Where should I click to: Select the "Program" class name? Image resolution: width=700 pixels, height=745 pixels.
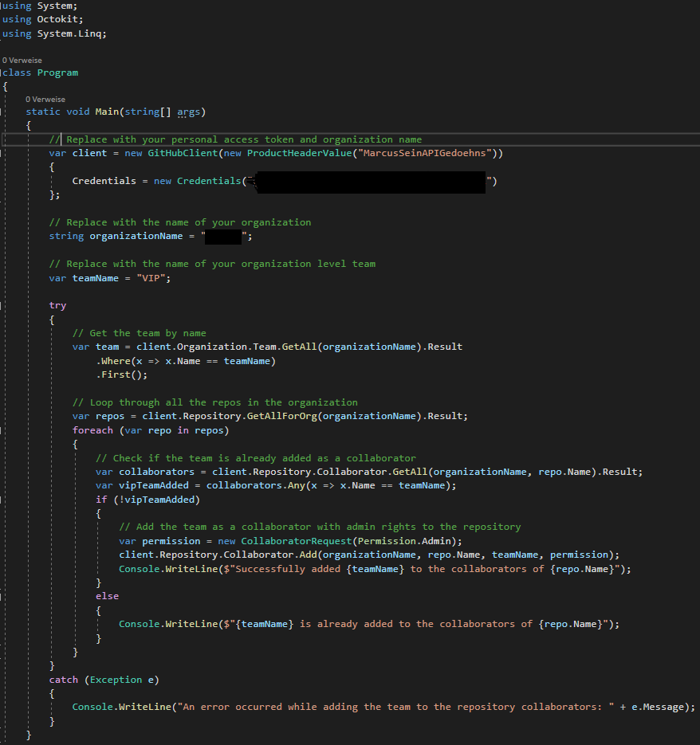(x=57, y=73)
